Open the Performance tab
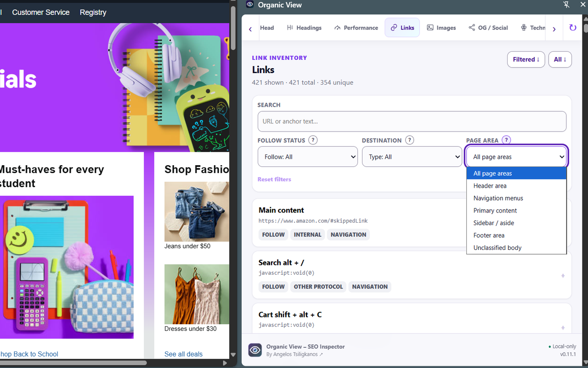 [356, 28]
